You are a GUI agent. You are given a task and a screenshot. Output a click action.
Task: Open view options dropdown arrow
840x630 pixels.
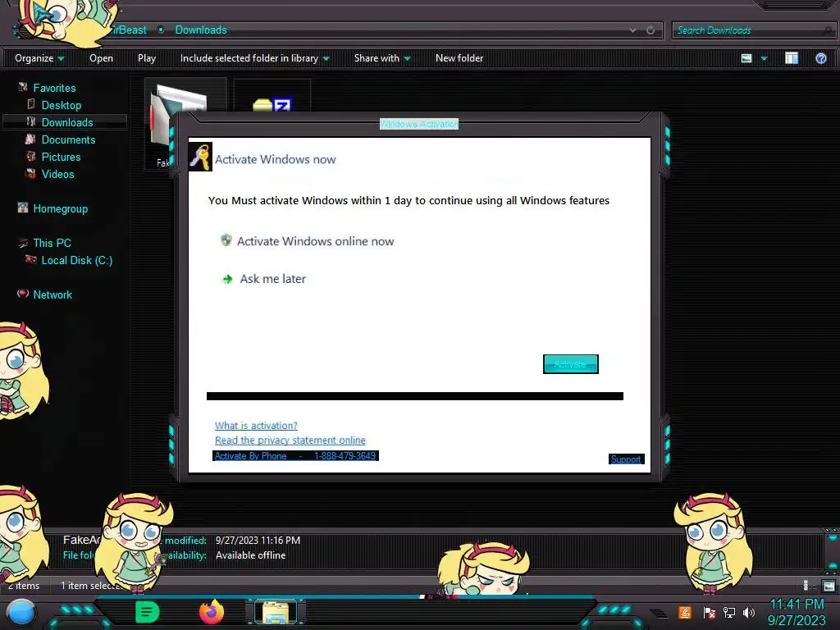[x=764, y=58]
